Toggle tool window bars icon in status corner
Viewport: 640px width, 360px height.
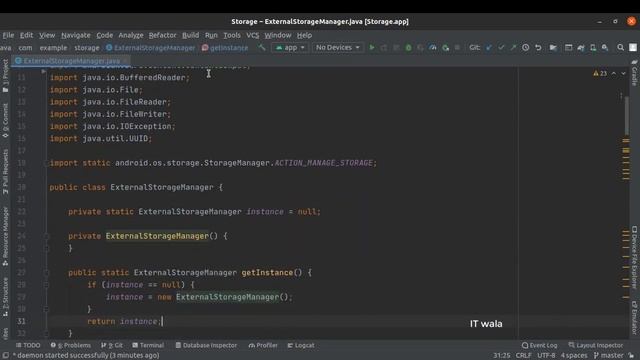pos(5,356)
